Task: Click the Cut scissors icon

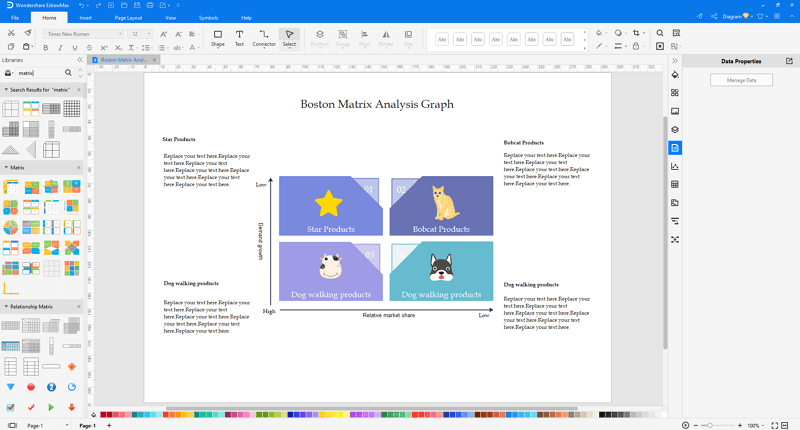Action: pyautogui.click(x=11, y=33)
